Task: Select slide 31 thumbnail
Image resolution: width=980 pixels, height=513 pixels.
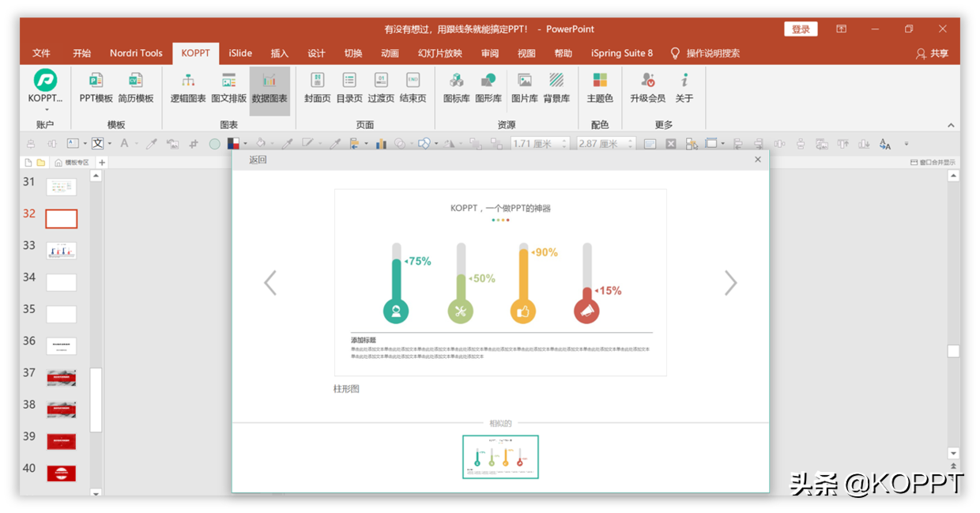Action: coord(61,187)
